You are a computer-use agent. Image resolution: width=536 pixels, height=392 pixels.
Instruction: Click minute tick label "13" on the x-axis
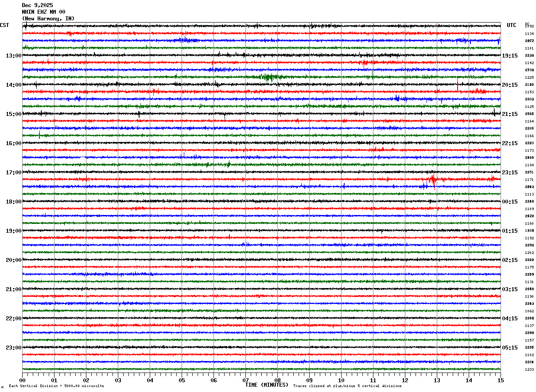(x=437, y=380)
